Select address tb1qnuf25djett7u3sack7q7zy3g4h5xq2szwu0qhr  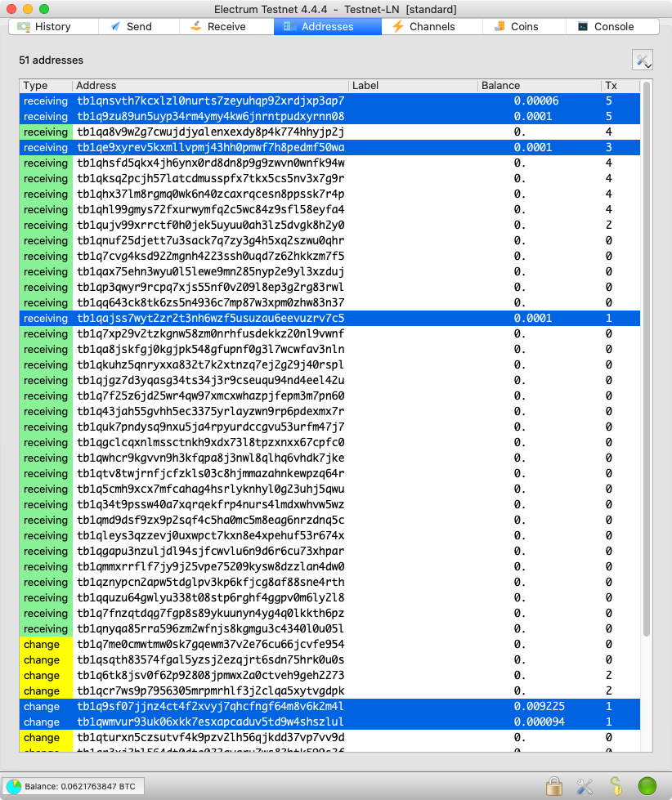point(329,241)
